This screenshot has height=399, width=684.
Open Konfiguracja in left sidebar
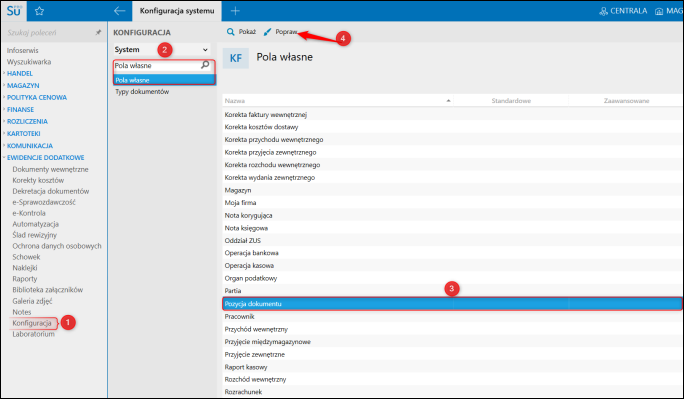coord(32,323)
